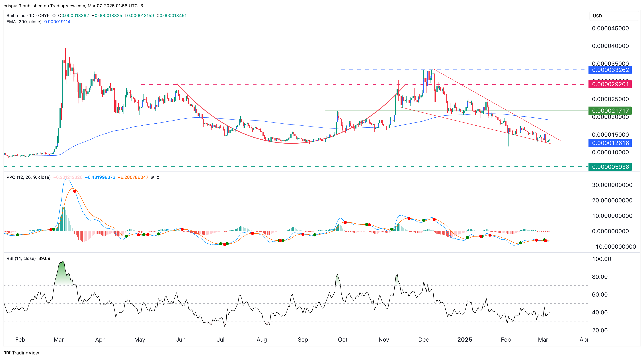
Task: Click the PPO value −6.481998373
Action: coord(100,177)
